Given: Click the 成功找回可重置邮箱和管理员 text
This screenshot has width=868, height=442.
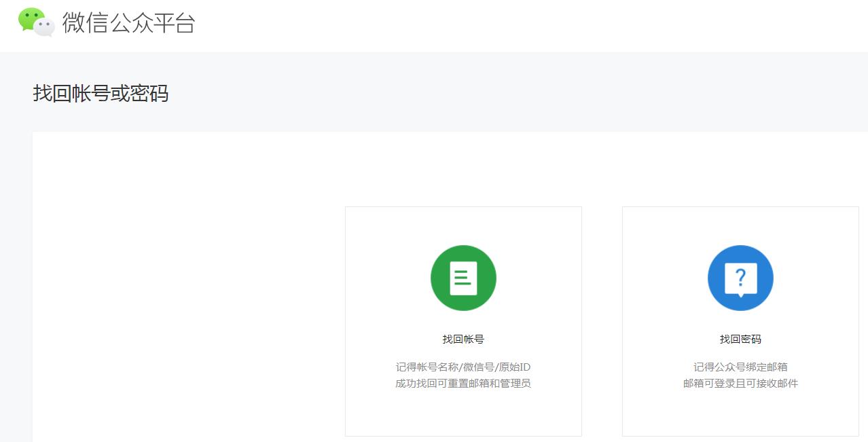Looking at the screenshot, I should tap(463, 382).
